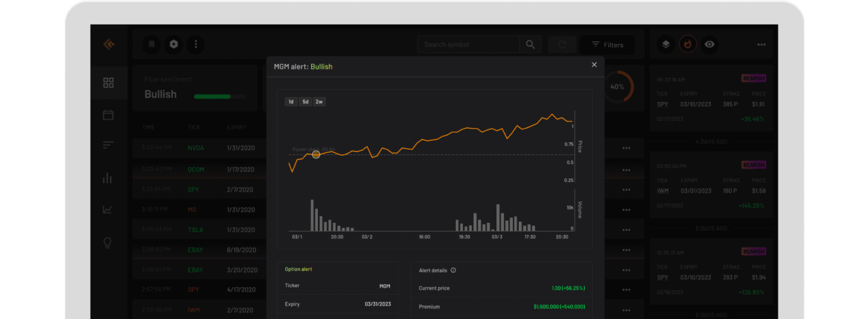Click the app logo in sidebar
The height and width of the screenshot is (319, 868).
pos(108,45)
